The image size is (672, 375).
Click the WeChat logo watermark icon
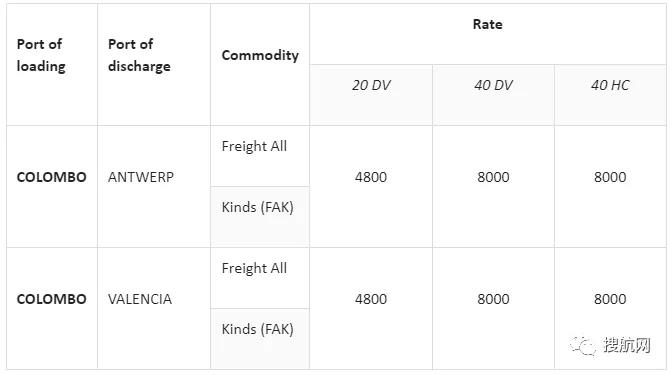[582, 345]
